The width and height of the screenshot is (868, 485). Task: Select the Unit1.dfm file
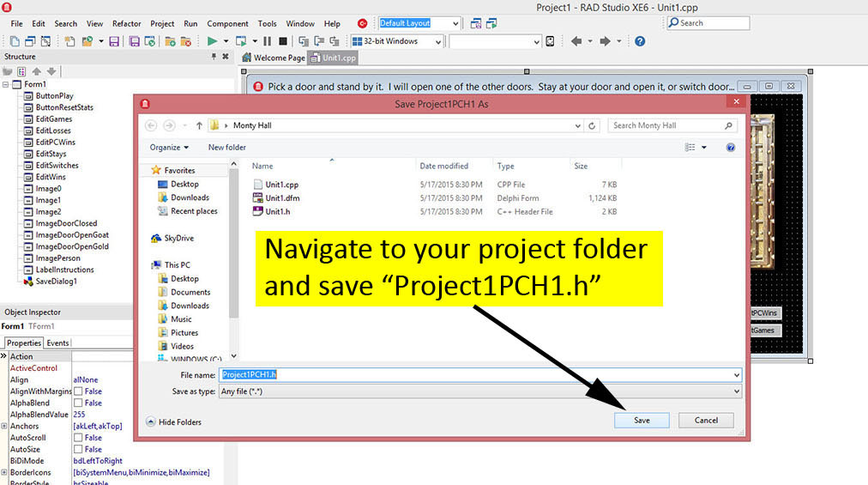pos(282,198)
